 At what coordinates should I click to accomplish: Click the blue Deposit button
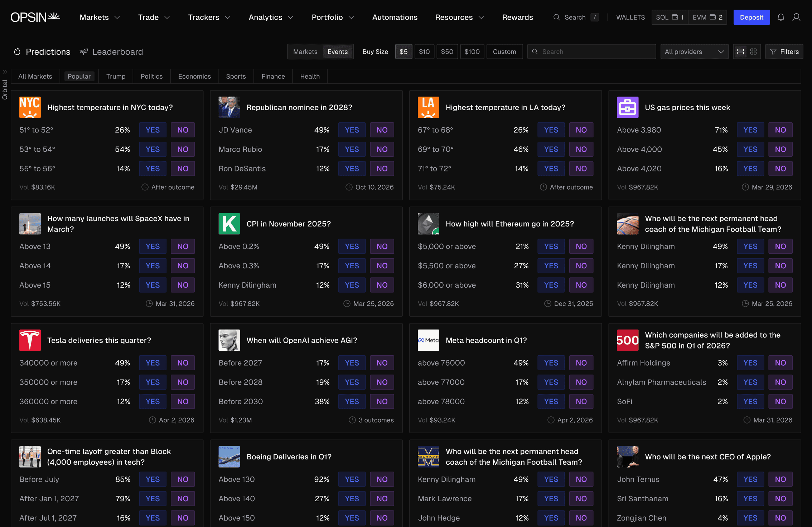[751, 17]
